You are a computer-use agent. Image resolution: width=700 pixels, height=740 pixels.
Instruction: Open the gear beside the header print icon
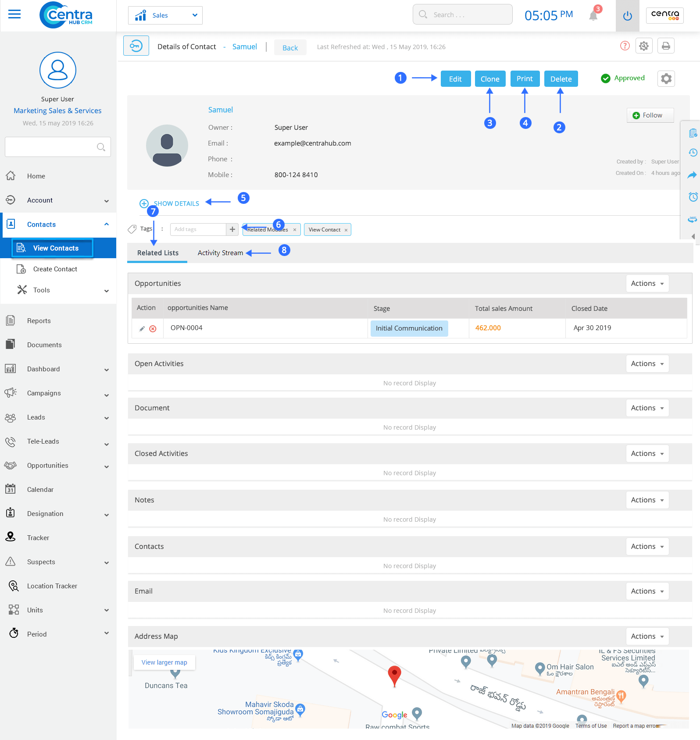coord(644,46)
